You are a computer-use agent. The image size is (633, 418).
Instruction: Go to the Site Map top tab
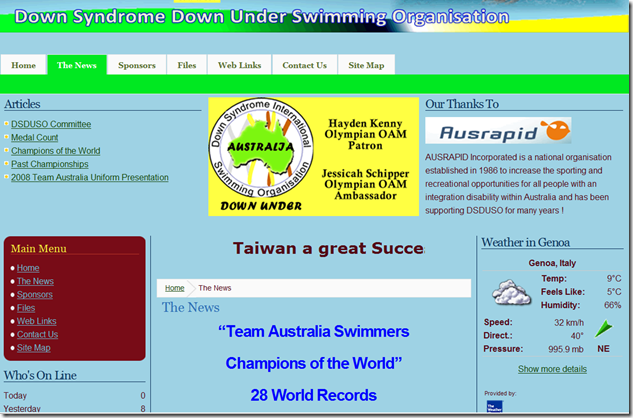pyautogui.click(x=366, y=65)
